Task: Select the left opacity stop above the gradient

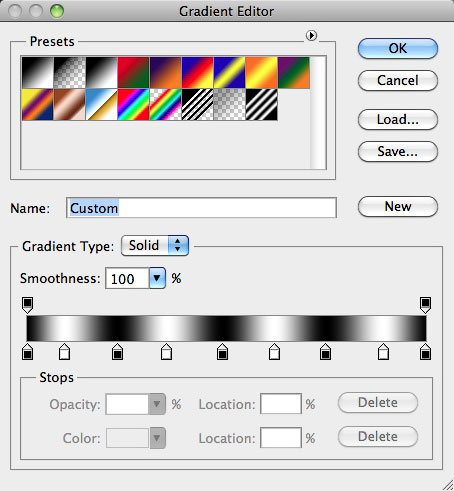Action: [x=27, y=305]
